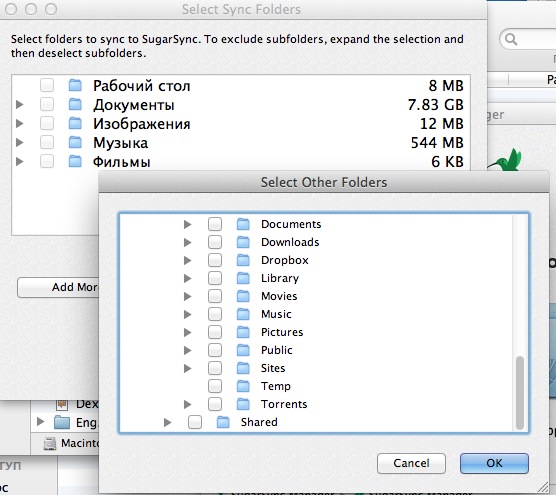Image resolution: width=556 pixels, height=495 pixels.
Task: Expand the Dropbox folder tree
Action: [188, 260]
